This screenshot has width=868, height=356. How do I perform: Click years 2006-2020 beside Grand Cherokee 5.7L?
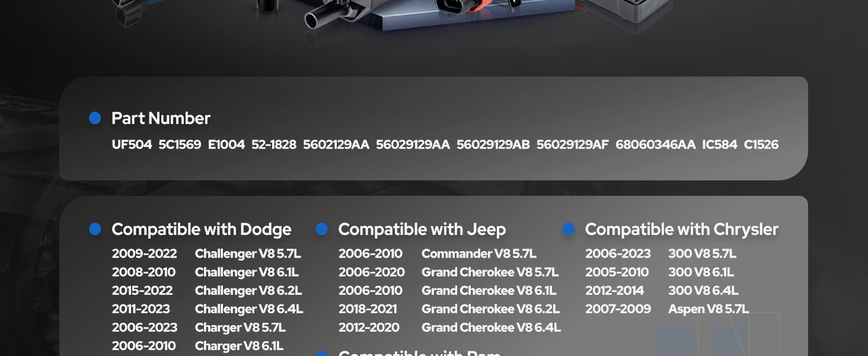point(372,272)
